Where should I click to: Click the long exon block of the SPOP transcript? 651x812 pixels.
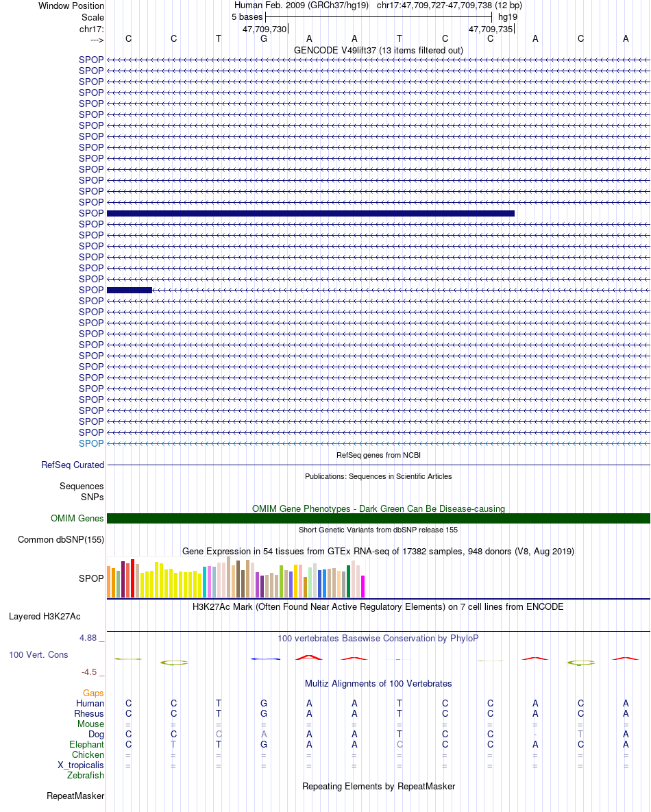(310, 213)
